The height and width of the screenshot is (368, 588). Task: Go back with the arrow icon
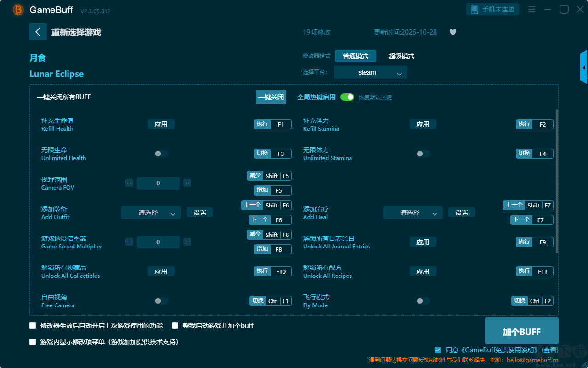38,32
